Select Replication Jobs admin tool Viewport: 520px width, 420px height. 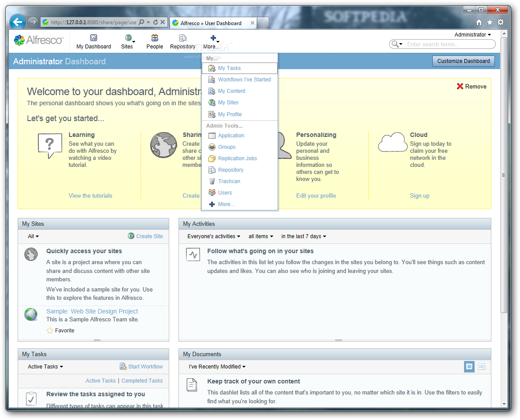239,158
